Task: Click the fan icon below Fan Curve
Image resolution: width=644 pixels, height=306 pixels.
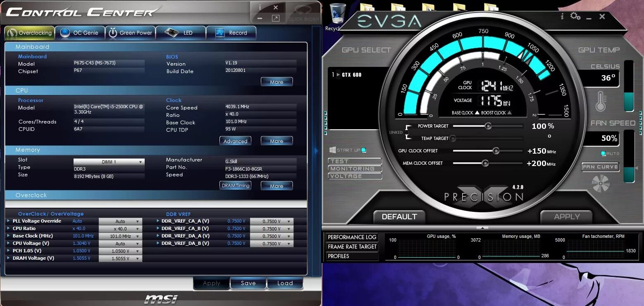Action: [600, 183]
